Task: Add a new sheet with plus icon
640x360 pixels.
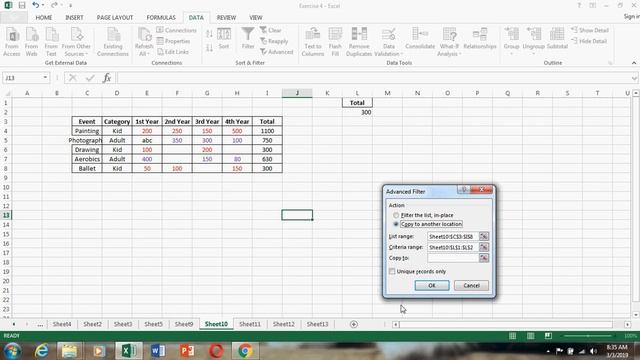Action: point(354,324)
